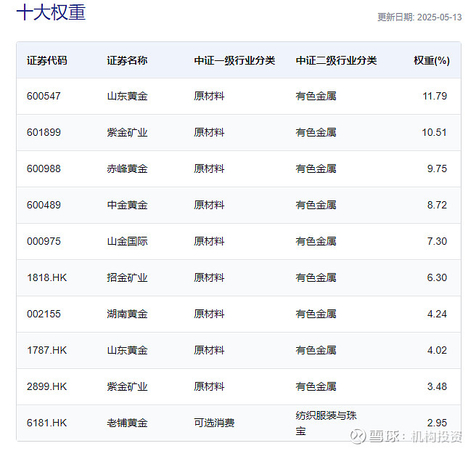Click weight value 4.24
The width and height of the screenshot is (476, 451).
tap(437, 314)
